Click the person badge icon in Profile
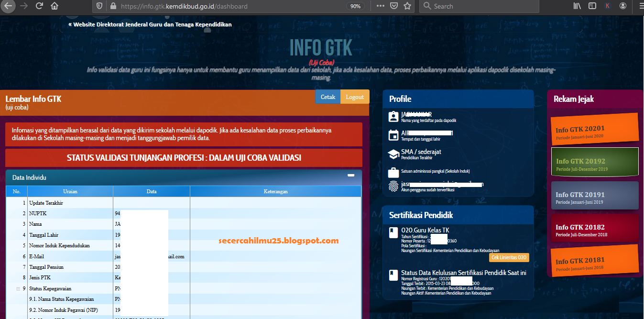Viewport: 644px width, 319px height. point(393,116)
